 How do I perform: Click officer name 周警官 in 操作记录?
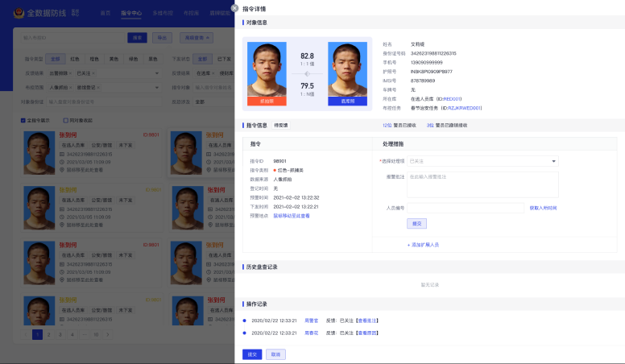(312, 321)
